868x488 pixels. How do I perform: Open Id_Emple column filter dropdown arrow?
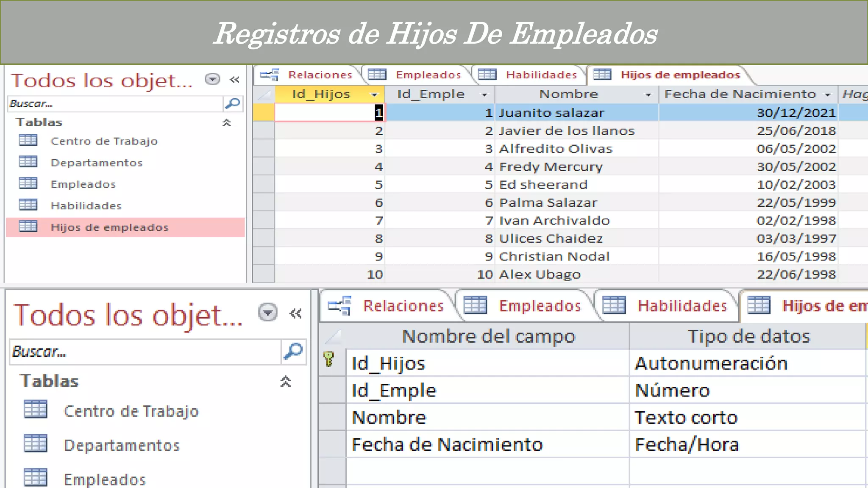point(484,95)
